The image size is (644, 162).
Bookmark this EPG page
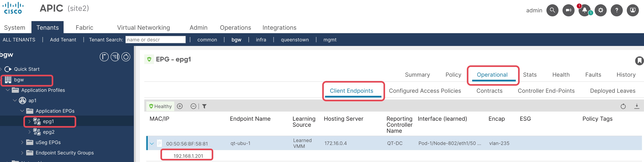[x=639, y=61]
